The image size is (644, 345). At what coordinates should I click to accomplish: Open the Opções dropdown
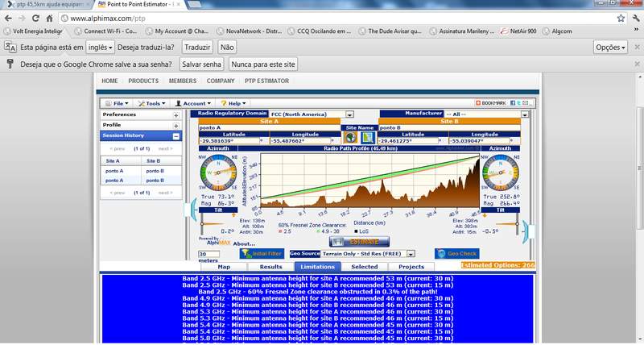tap(610, 48)
